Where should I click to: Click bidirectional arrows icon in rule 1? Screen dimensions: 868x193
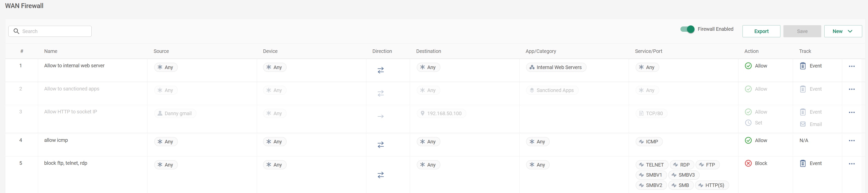[x=380, y=70]
